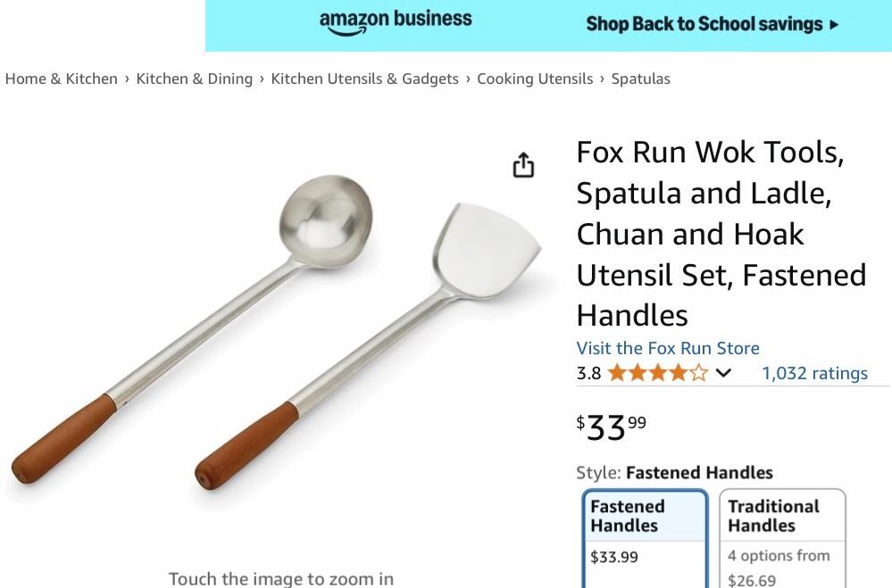Click the spatula in the product photo
This screenshot has height=588, width=892.
pyautogui.click(x=370, y=347)
